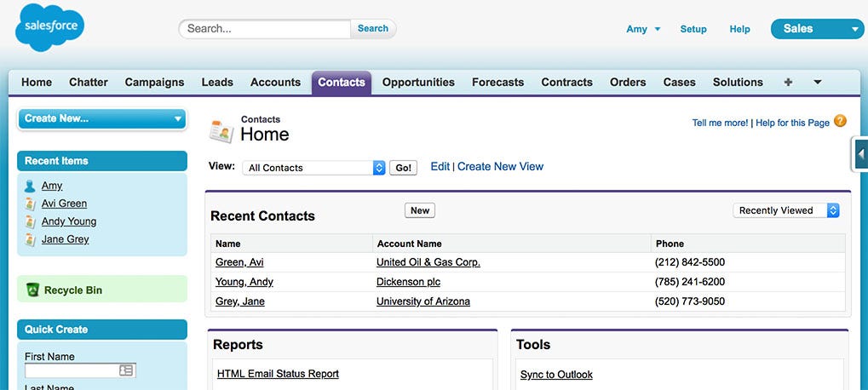
Task: Open the Opportunities tab
Action: click(x=418, y=83)
